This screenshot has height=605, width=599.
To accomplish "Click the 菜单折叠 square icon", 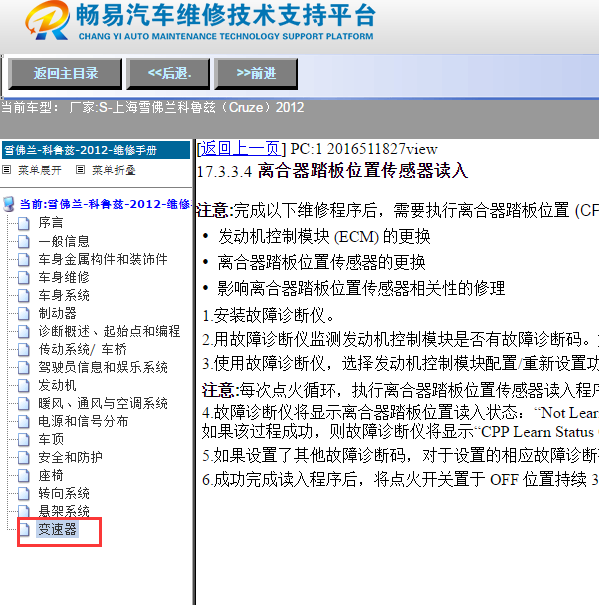I will (80, 170).
